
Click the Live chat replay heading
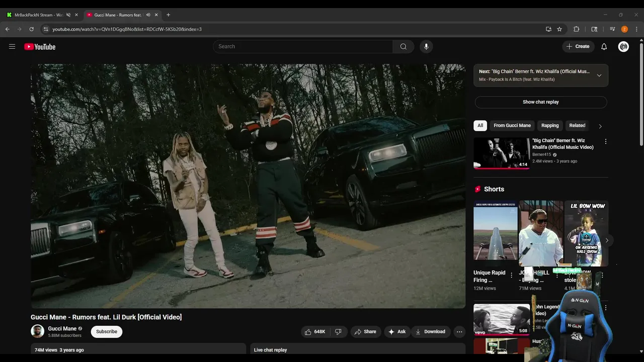270,350
